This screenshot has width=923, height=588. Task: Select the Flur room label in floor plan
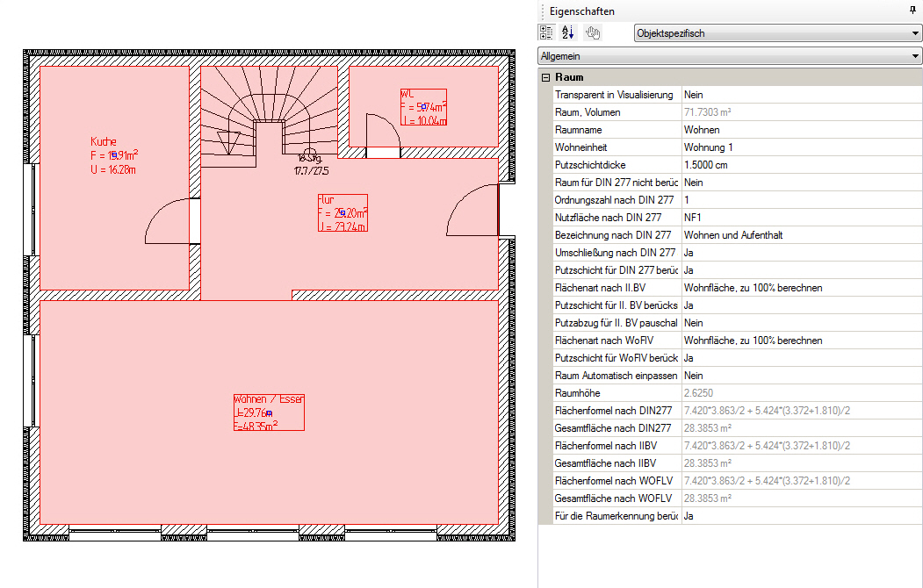click(x=343, y=213)
